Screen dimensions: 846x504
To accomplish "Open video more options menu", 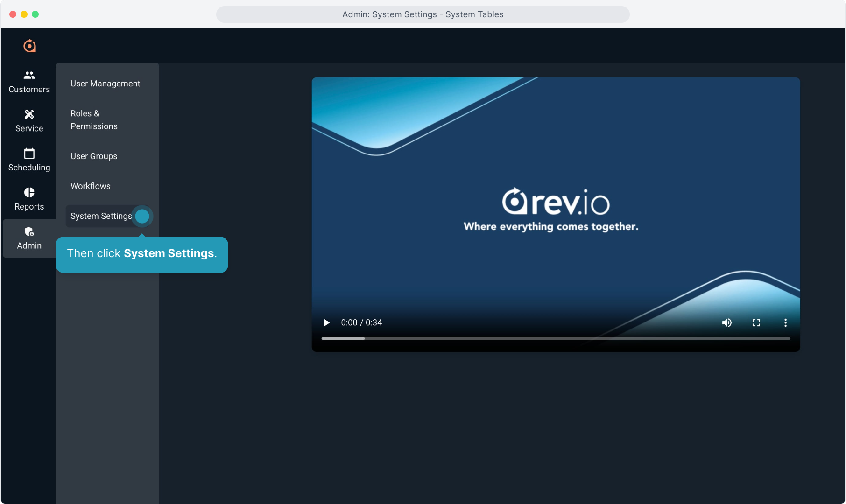I will 785,322.
